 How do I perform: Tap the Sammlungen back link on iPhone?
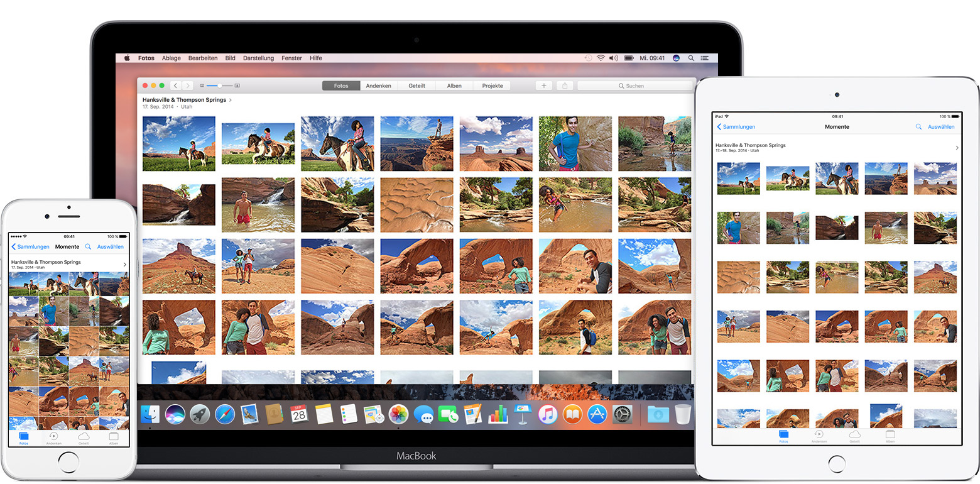coord(31,247)
